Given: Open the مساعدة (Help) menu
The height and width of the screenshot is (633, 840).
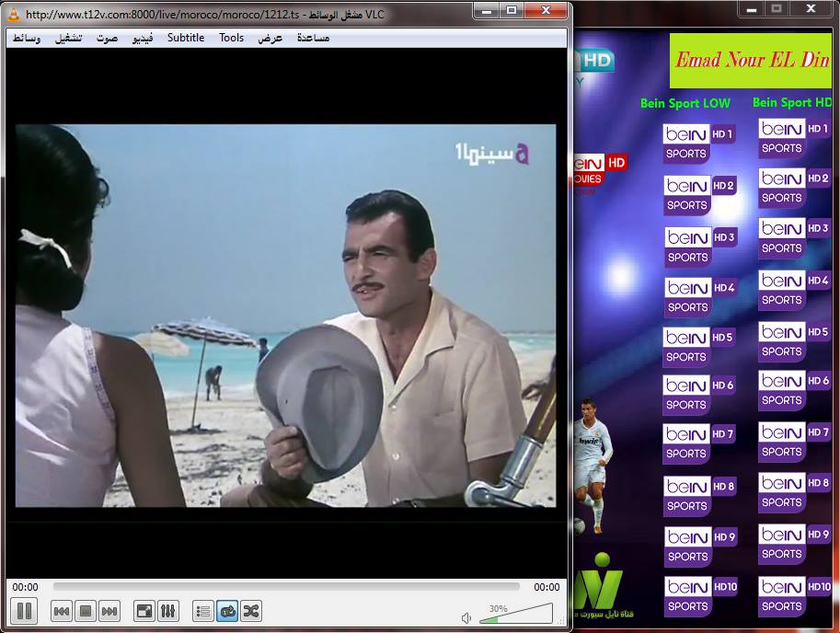Looking at the screenshot, I should [314, 38].
